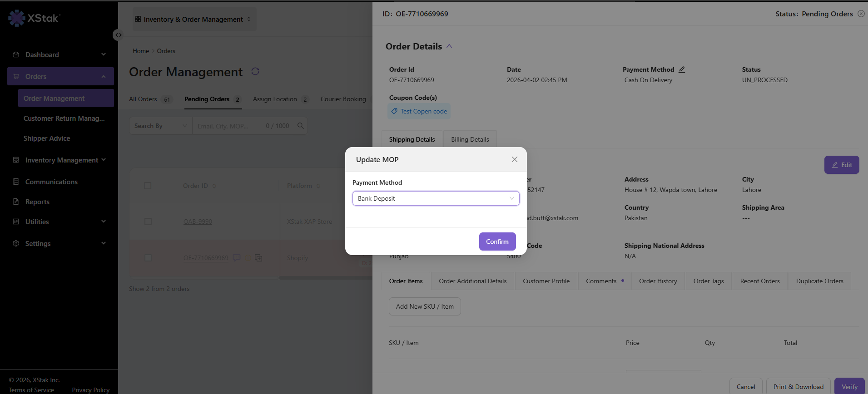Open the Bank Deposit payment method dropdown

click(x=436, y=198)
